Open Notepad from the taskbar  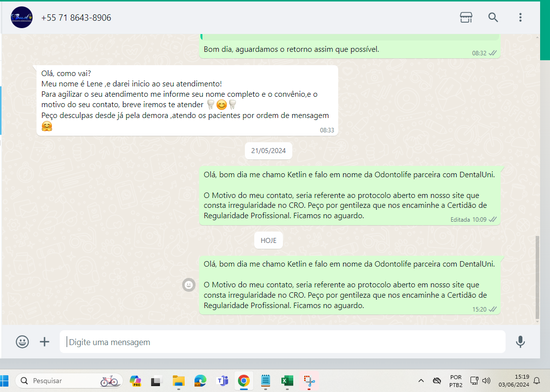[266, 381]
